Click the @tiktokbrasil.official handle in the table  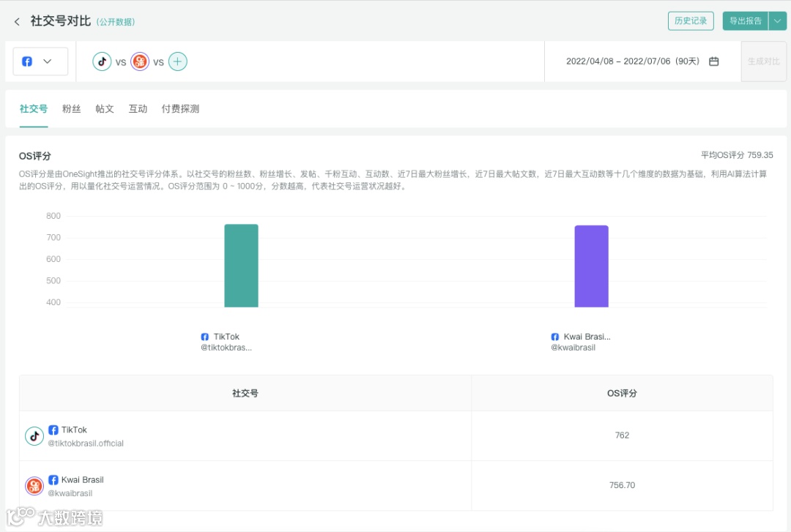[x=86, y=443]
